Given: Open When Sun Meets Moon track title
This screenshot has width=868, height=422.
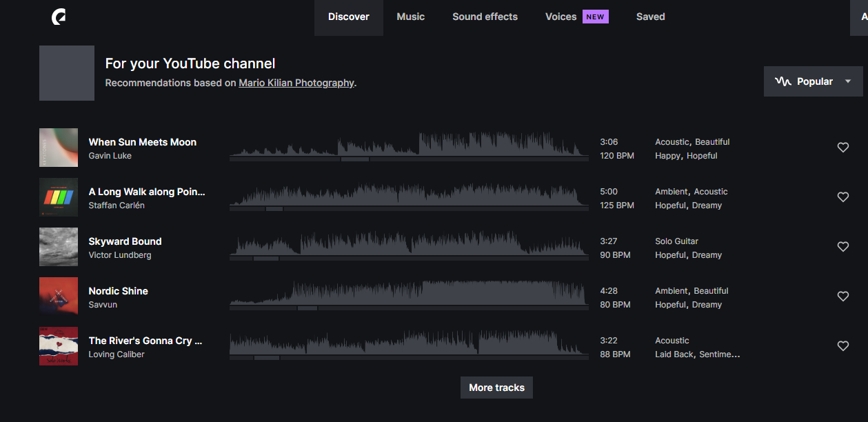Looking at the screenshot, I should point(143,142).
